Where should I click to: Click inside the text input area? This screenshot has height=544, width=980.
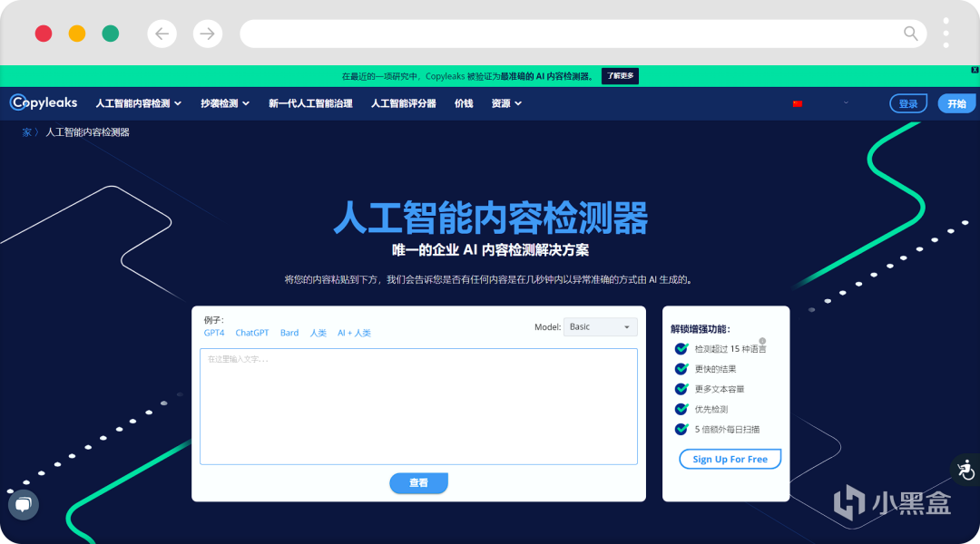click(x=418, y=406)
